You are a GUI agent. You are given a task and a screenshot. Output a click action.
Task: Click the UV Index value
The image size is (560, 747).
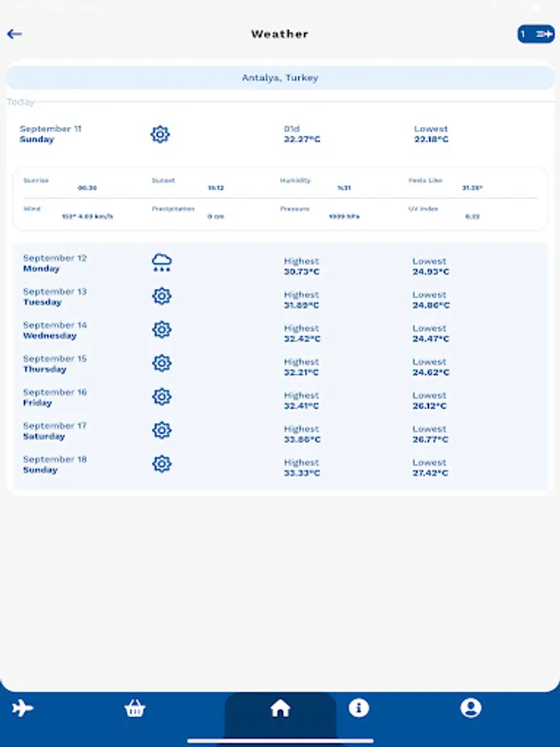tap(472, 217)
